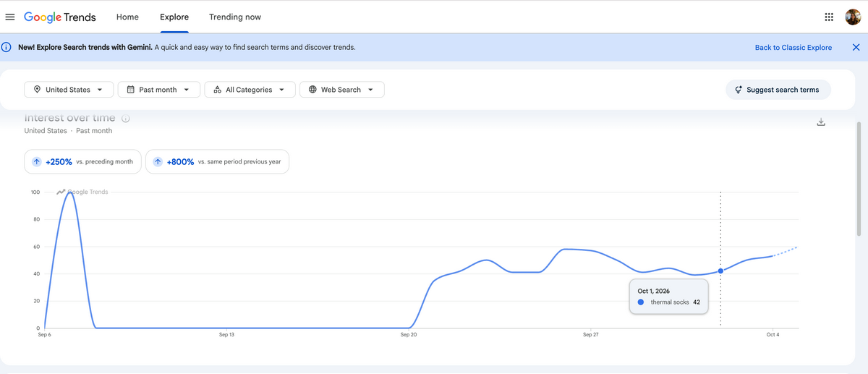Click the info icon in Gemini banner

point(7,47)
